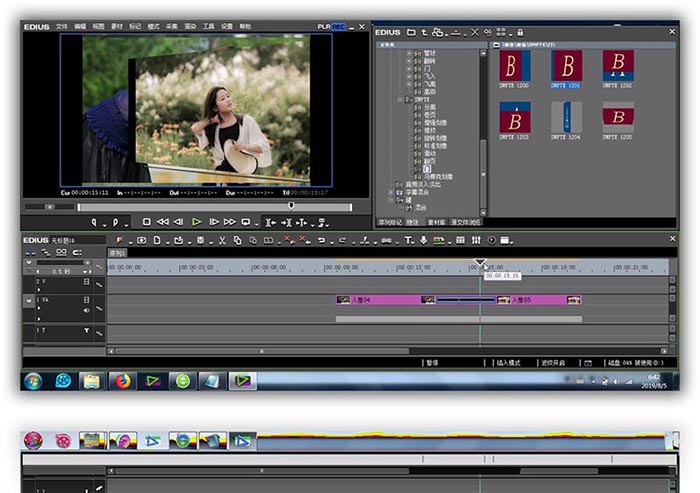The width and height of the screenshot is (700, 493).
Task: Switch to the 序列标记 tab
Action: point(390,222)
